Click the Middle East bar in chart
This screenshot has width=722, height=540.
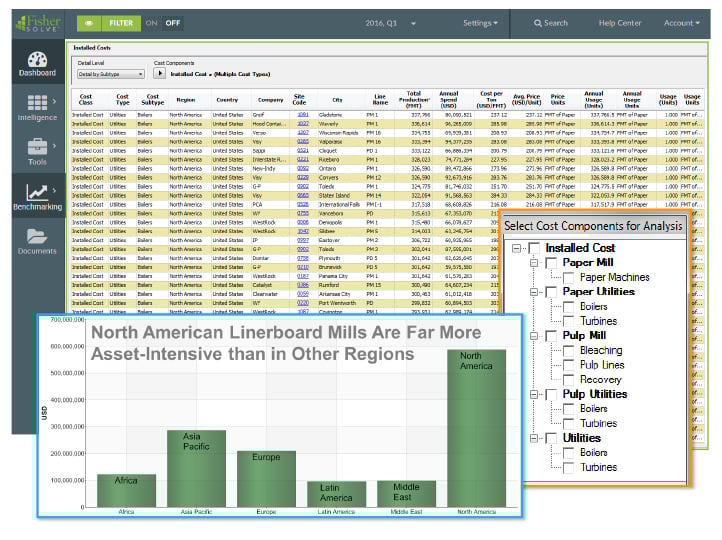[406, 494]
